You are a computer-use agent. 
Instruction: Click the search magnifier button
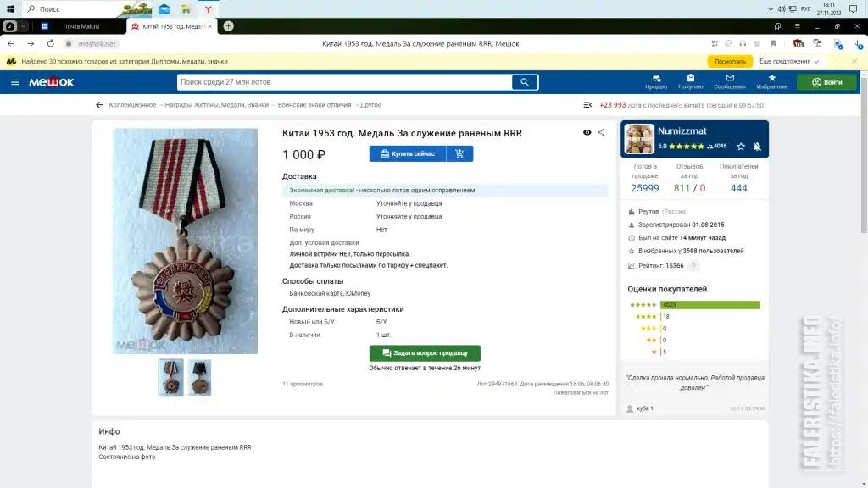click(x=524, y=82)
